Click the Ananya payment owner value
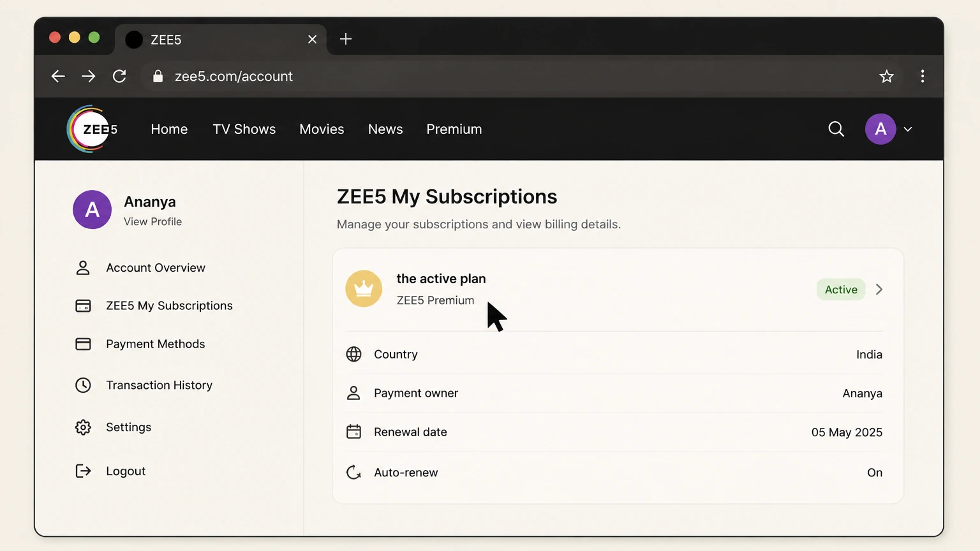Screen dimensions: 980x551 862,393
